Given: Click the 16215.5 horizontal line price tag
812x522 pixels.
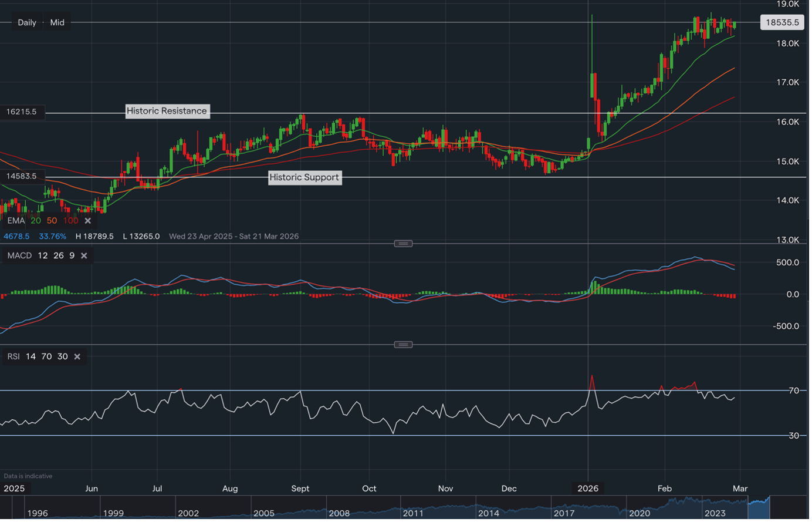Looking at the screenshot, I should (x=22, y=112).
